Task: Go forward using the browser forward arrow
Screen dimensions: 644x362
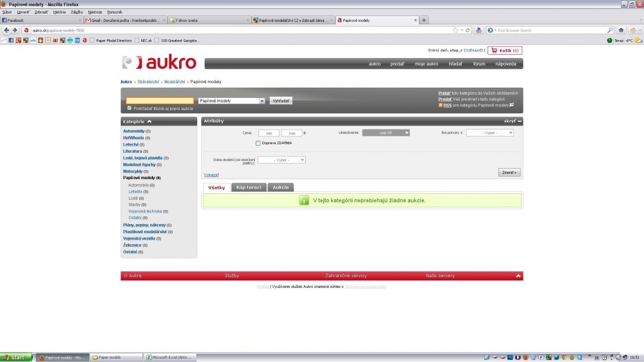Action: (15, 30)
